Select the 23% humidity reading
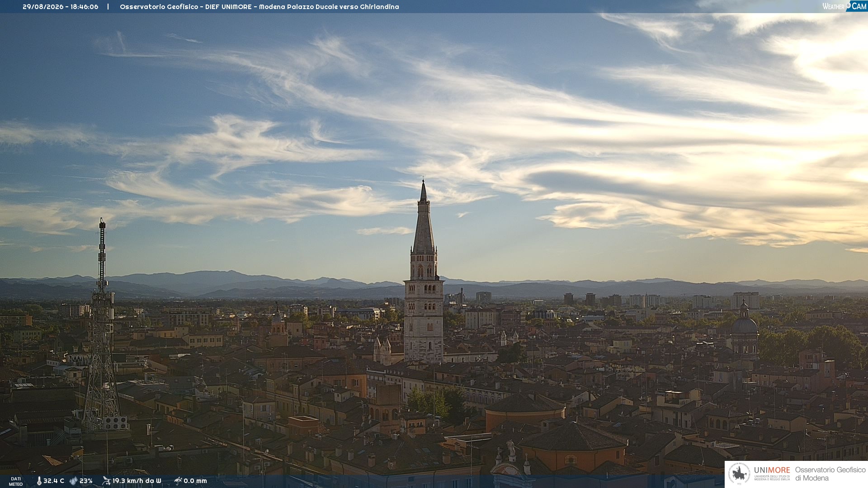This screenshot has height=488, width=868. click(x=86, y=481)
